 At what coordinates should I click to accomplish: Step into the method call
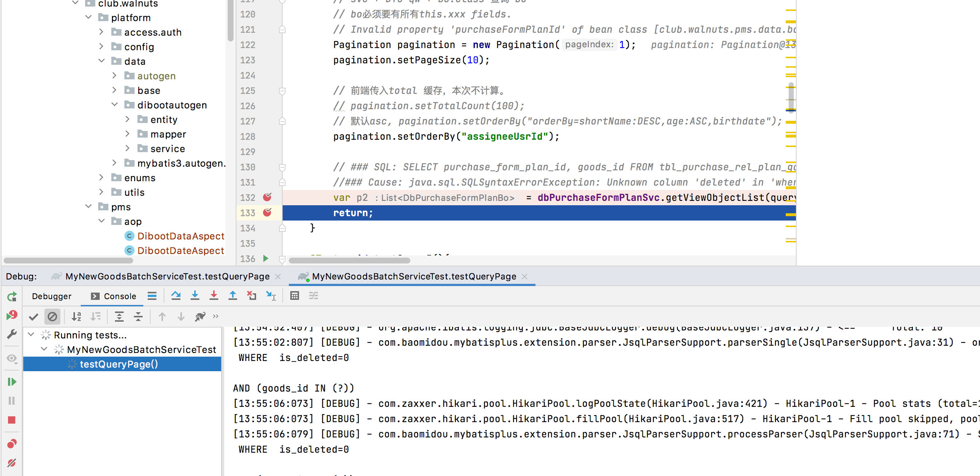(195, 295)
